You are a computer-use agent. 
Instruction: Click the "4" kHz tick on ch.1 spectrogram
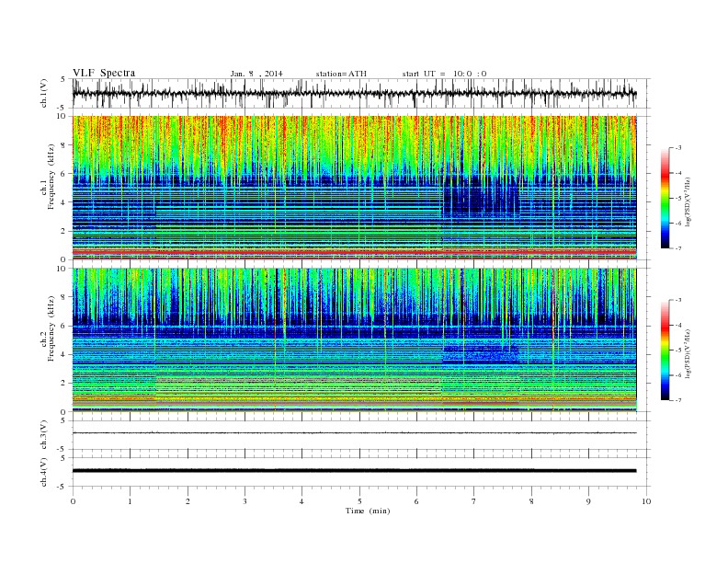click(64, 202)
